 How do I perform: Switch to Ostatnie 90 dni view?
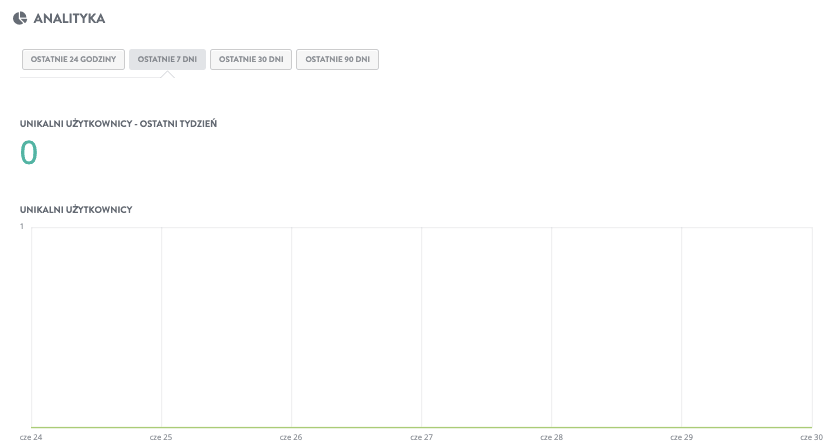click(337, 59)
